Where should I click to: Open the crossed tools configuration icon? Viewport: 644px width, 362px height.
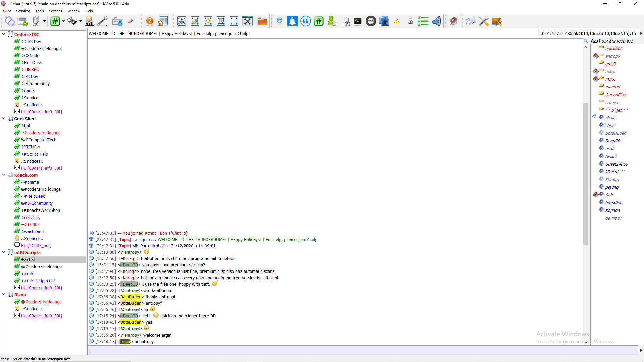click(x=484, y=21)
